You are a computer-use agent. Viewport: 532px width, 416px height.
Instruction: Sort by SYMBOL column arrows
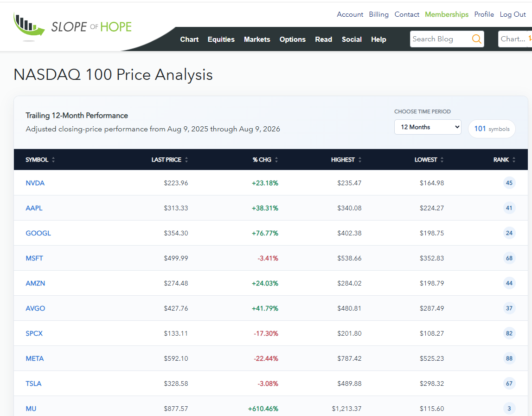pyautogui.click(x=53, y=160)
